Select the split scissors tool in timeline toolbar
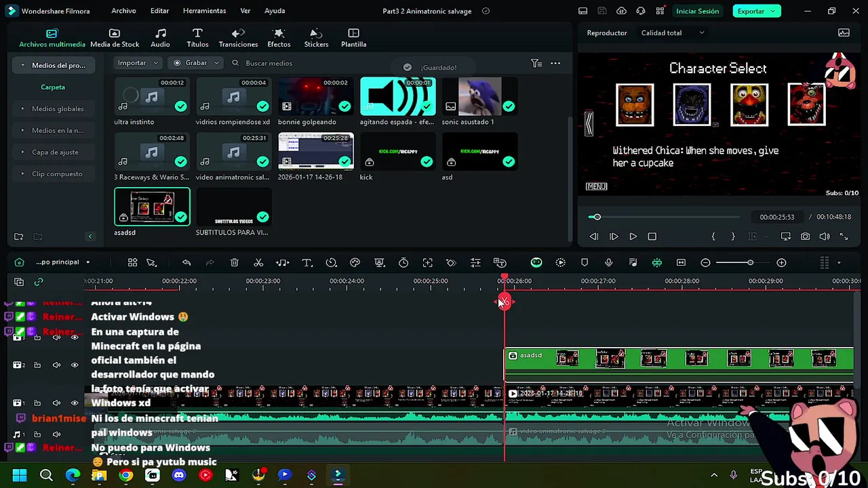Image resolution: width=868 pixels, height=488 pixels. [258, 262]
